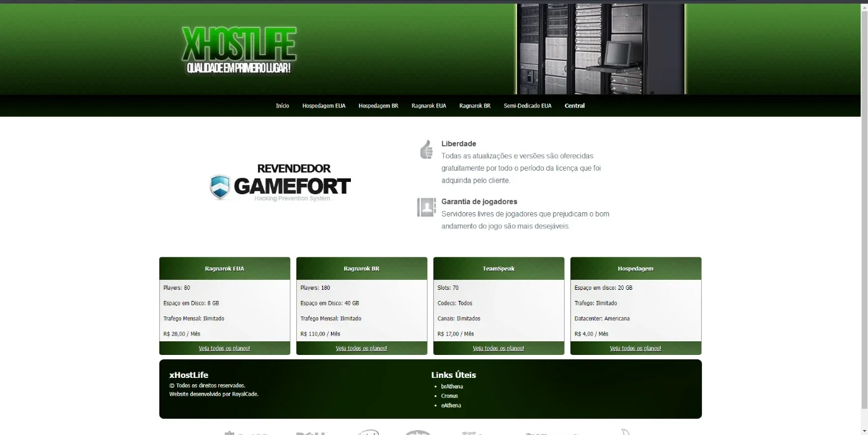Screen dimensions: 868x435
Task: Click the Links Úteis footer heading
Action: coord(454,375)
